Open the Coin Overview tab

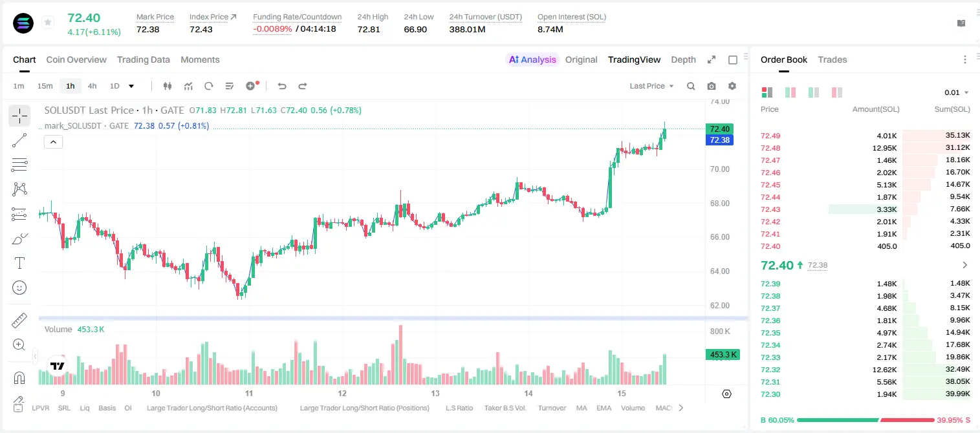(76, 59)
